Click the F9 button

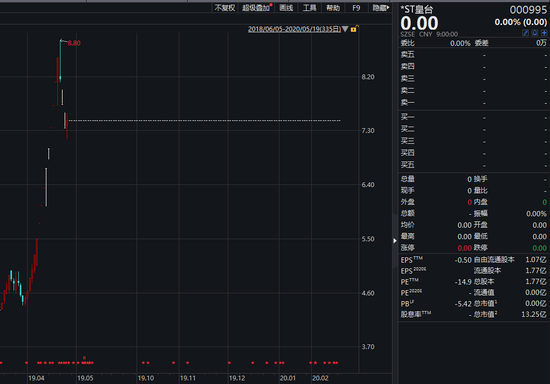(356, 8)
